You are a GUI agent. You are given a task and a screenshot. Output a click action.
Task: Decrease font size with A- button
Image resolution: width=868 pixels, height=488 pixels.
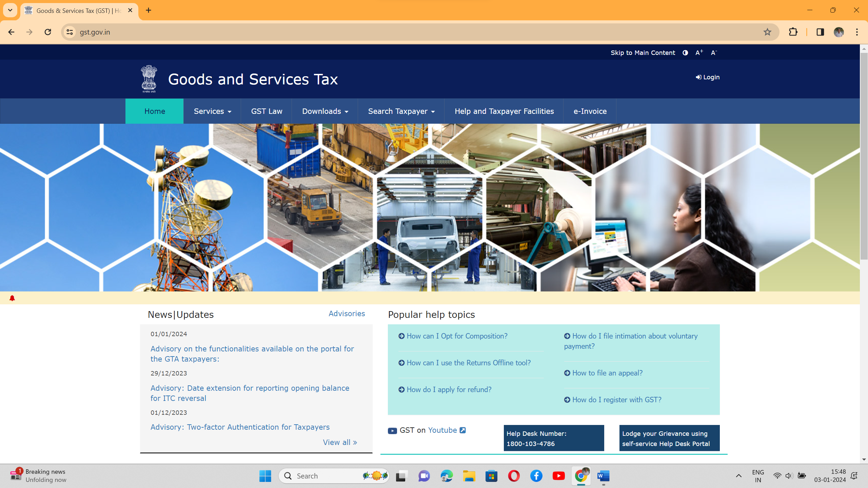tap(714, 53)
